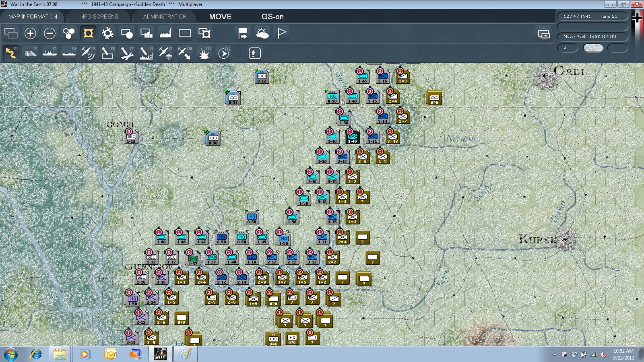
Task: Select the F11 explosion mode icon
Action: pyautogui.click(x=204, y=53)
